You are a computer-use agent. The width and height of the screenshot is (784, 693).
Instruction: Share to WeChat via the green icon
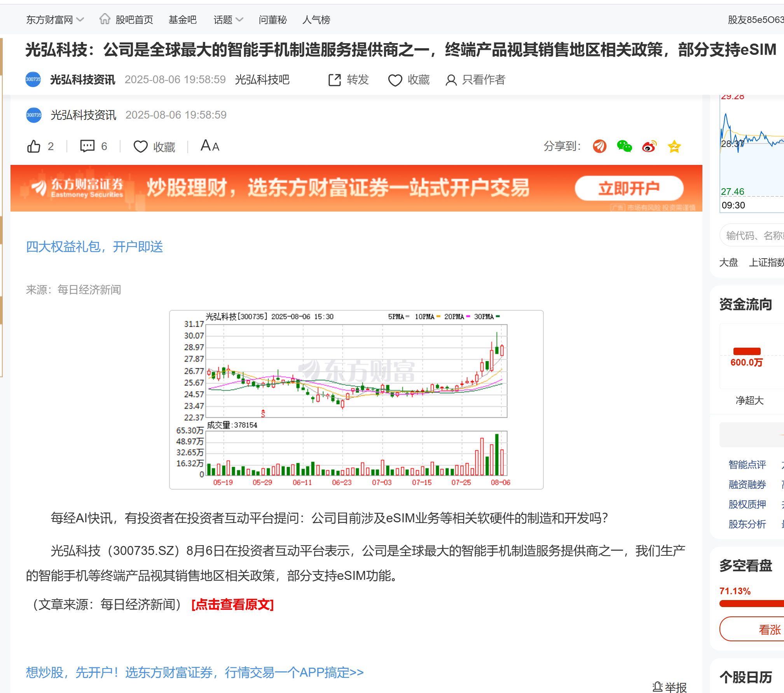[624, 146]
